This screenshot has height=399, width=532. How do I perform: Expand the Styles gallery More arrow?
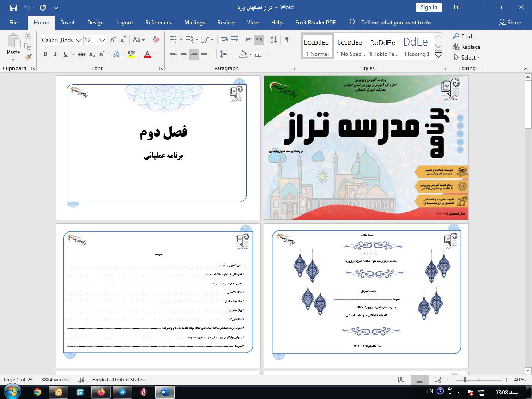click(439, 56)
